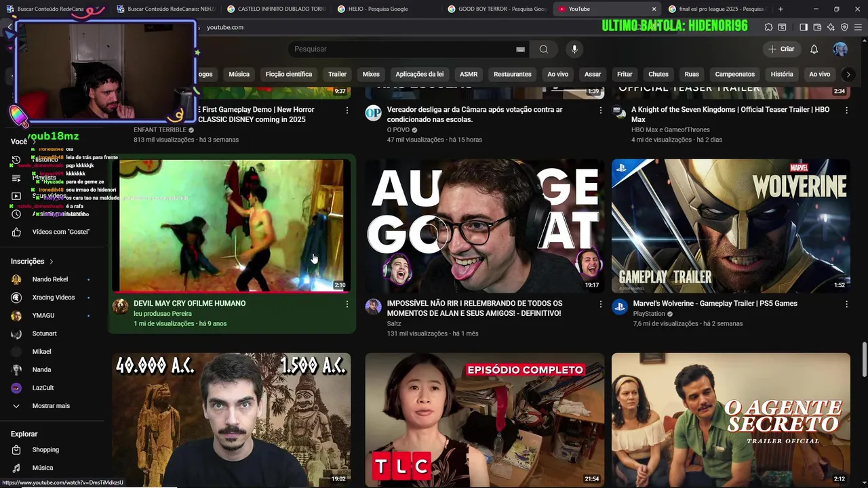Screen dimensions: 868x488
Task: Click HBO Max channel avatar
Action: [620, 113]
